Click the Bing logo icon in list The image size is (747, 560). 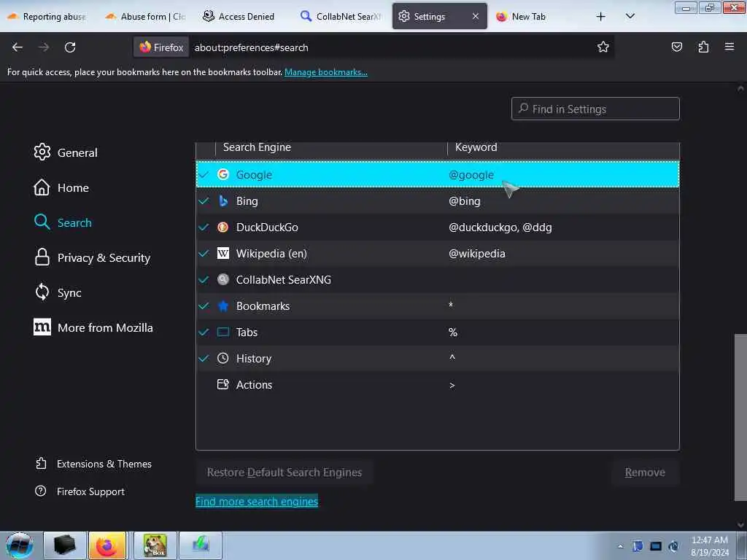(223, 201)
